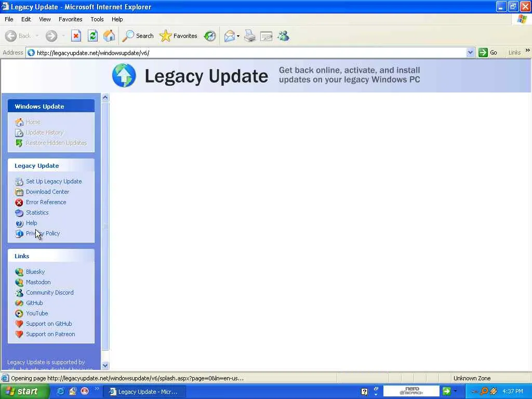The width and height of the screenshot is (532, 399).
Task: Open the Search pane in the toolbar
Action: click(x=138, y=36)
